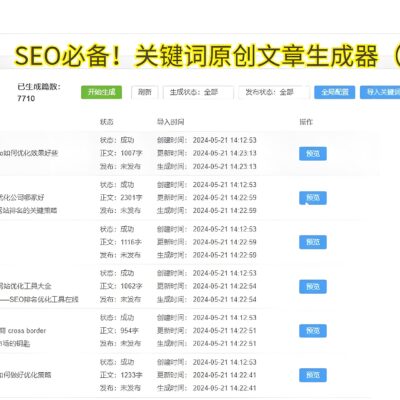Click the 正文: 954字 cell

click(x=119, y=331)
